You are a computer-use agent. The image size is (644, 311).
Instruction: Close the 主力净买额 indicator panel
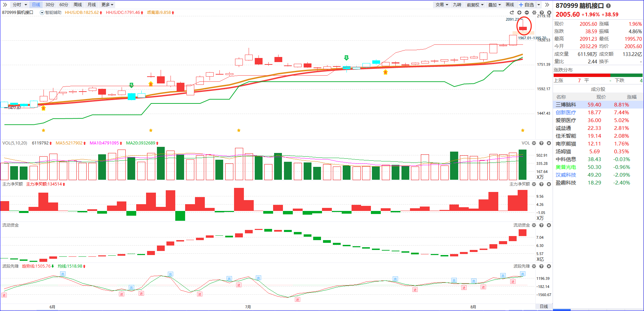coord(549,184)
